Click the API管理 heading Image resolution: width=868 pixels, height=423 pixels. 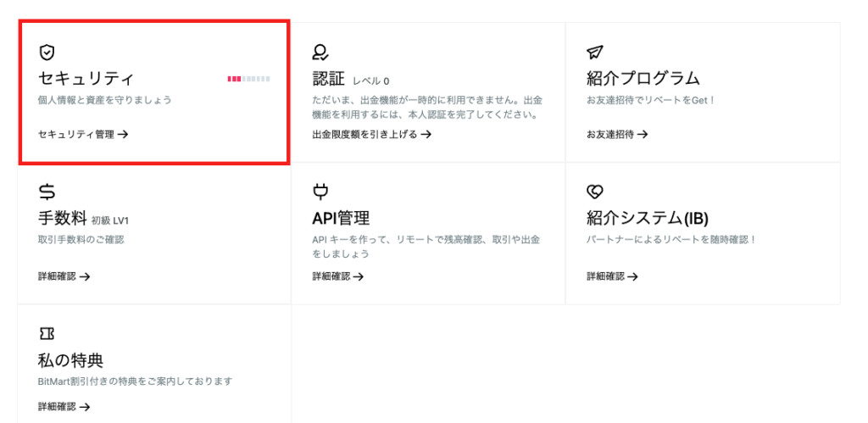tap(341, 218)
